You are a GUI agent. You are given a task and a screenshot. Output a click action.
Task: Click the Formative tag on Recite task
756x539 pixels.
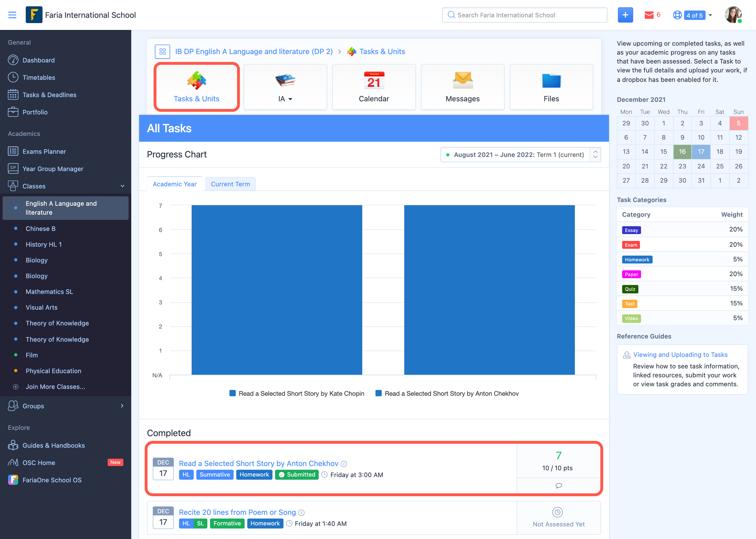click(x=227, y=524)
